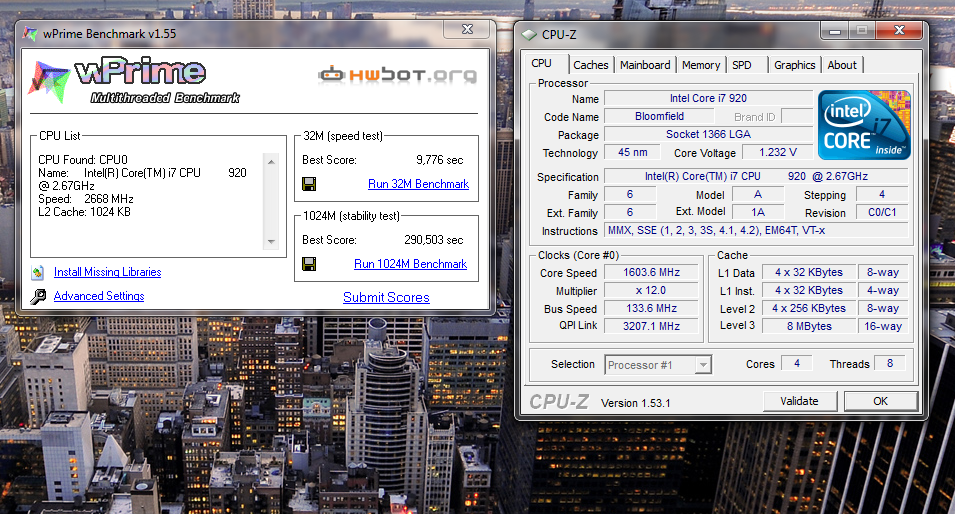
Task: Click the Core Speed value 1603.6 MHz
Action: (651, 272)
